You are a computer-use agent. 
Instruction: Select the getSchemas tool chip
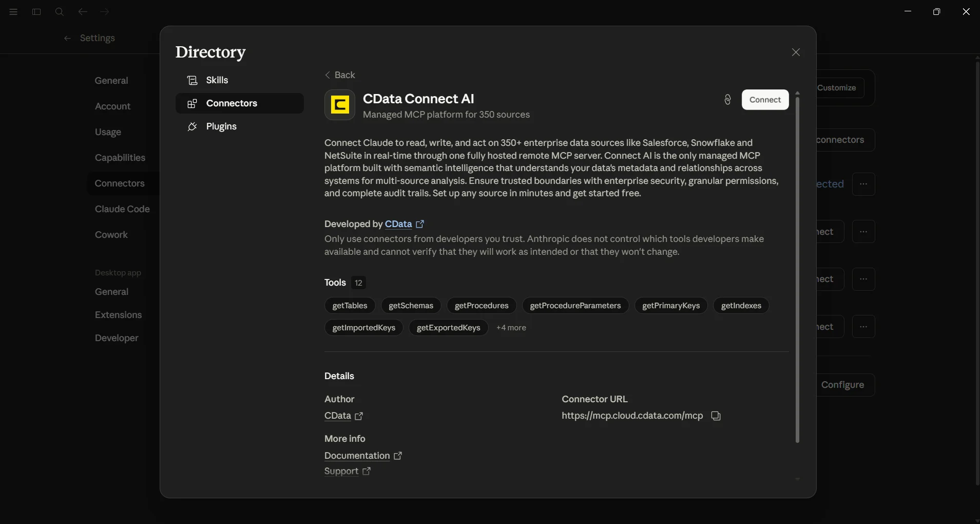point(411,306)
